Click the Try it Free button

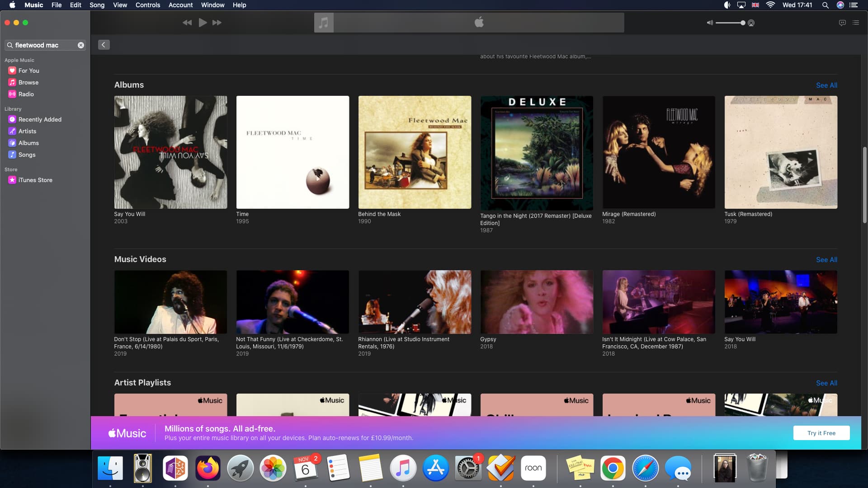821,433
